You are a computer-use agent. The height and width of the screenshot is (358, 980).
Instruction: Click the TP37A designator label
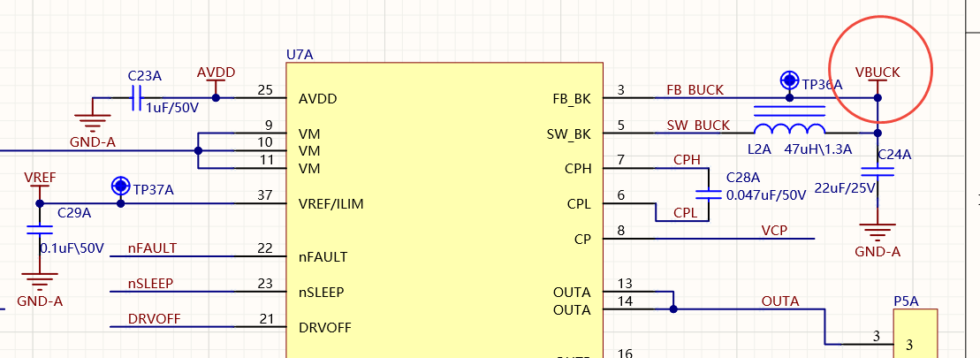[153, 189]
